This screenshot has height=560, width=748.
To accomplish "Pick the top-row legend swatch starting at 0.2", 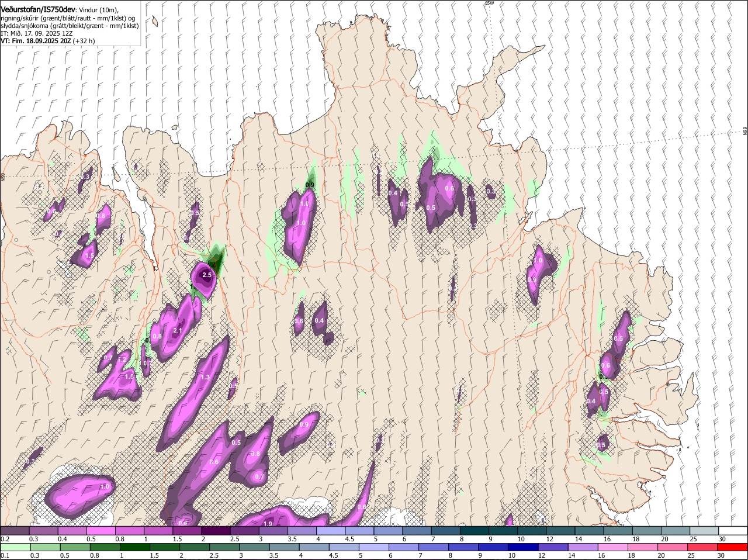I will point(15,531).
